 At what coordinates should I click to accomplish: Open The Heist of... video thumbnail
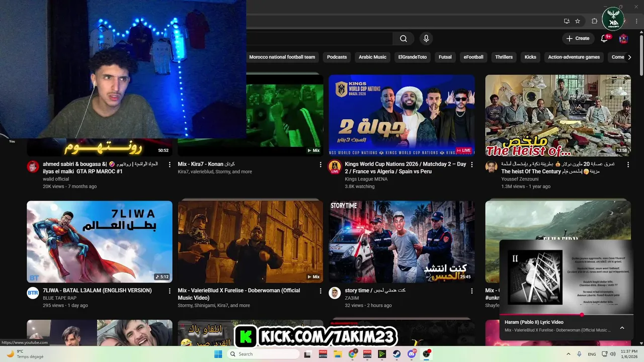point(557,116)
